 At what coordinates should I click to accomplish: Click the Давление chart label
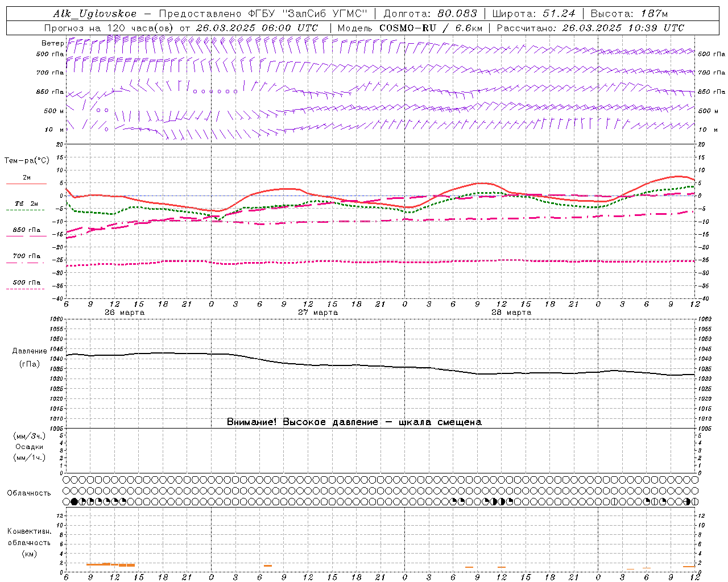[30, 351]
